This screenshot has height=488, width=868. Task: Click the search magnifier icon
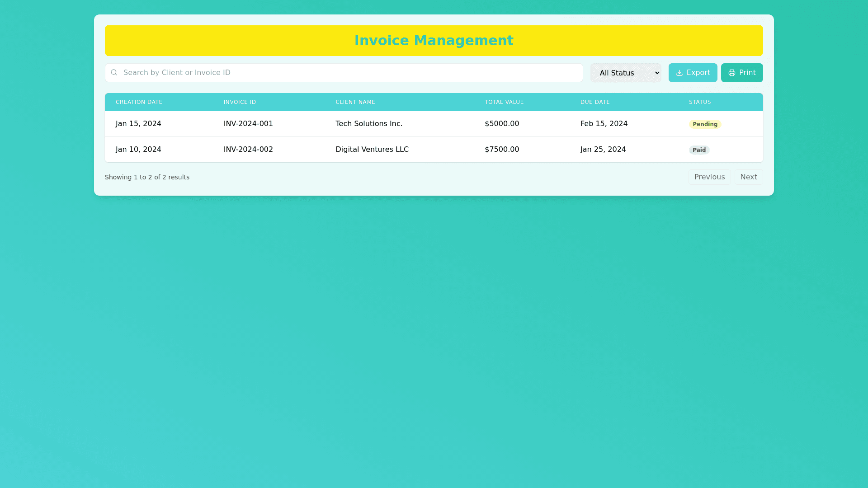tap(114, 72)
